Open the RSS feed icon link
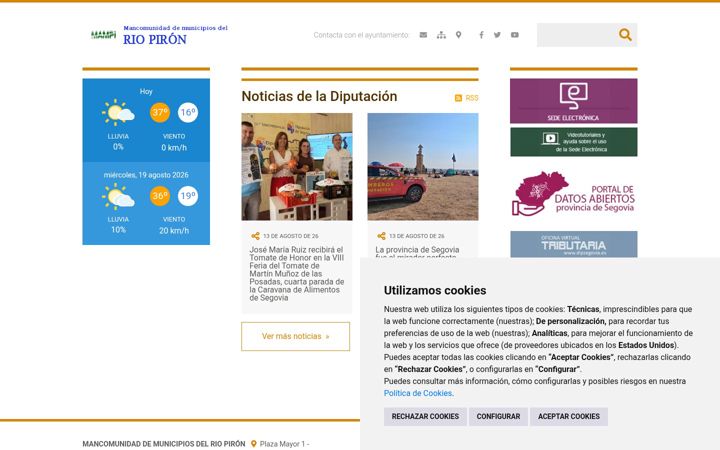Image resolution: width=720 pixels, height=450 pixels. click(x=467, y=98)
